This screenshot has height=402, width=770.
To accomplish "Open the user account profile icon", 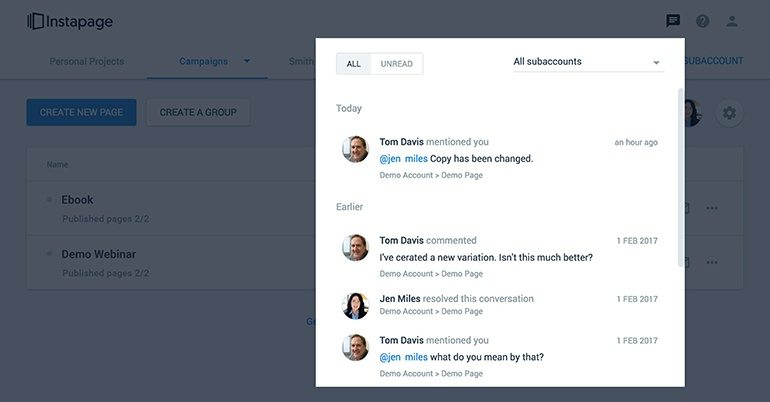I will (x=732, y=21).
